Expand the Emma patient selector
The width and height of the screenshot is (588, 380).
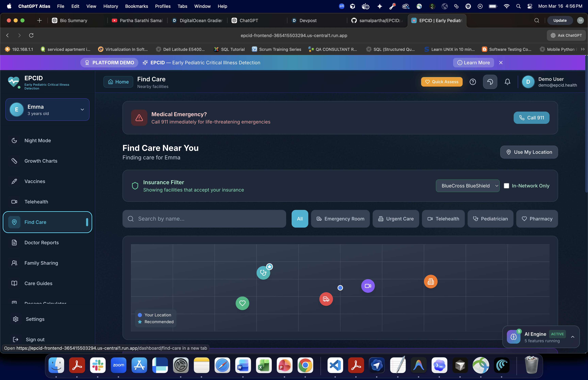point(47,110)
